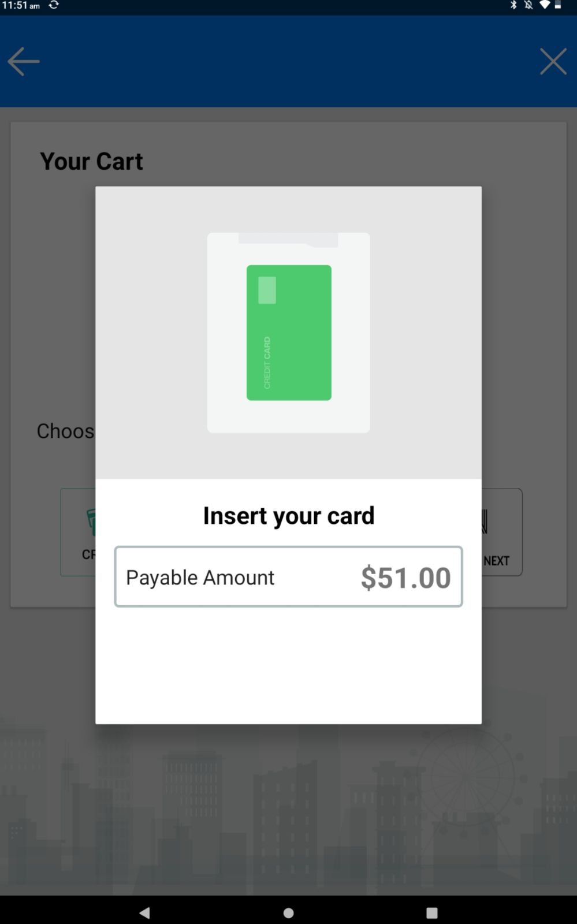The width and height of the screenshot is (577, 924).
Task: Tap the $51.00 amount
Action: [405, 577]
